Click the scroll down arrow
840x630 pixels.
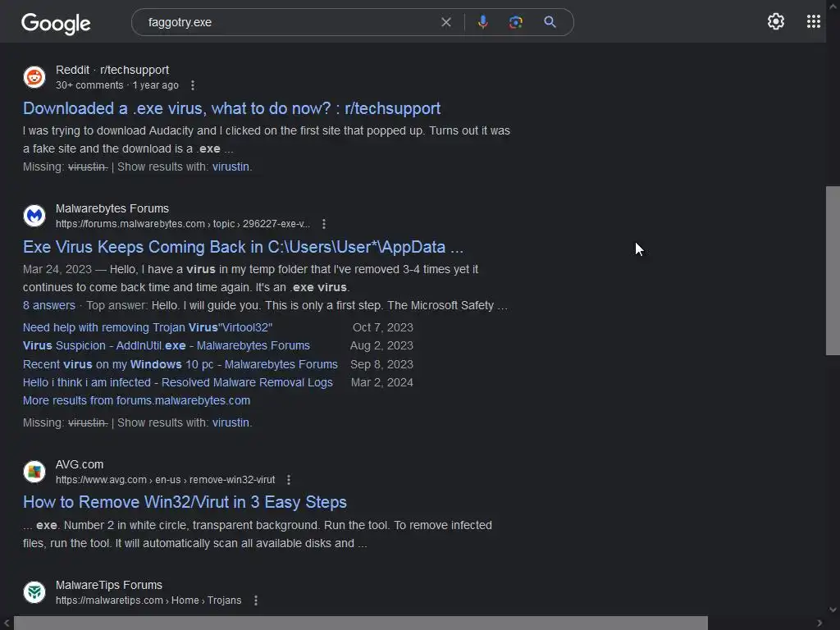tap(833, 609)
